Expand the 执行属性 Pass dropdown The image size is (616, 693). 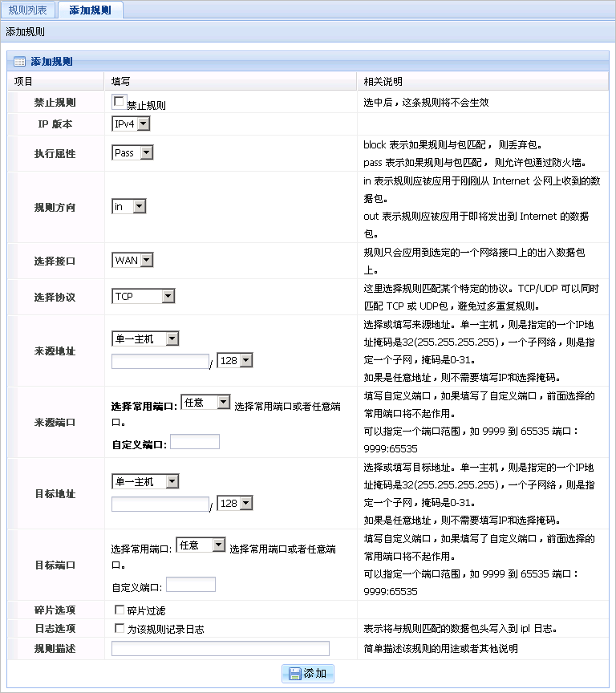132,153
